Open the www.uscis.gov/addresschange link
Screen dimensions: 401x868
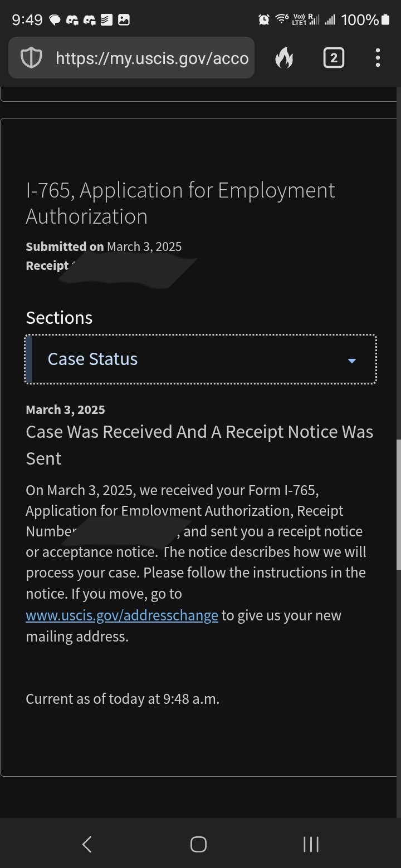click(x=122, y=615)
